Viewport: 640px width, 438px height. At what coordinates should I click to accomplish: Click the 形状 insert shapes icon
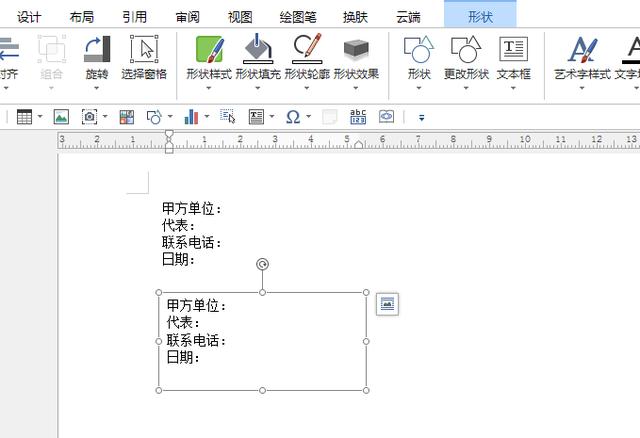pyautogui.click(x=419, y=49)
